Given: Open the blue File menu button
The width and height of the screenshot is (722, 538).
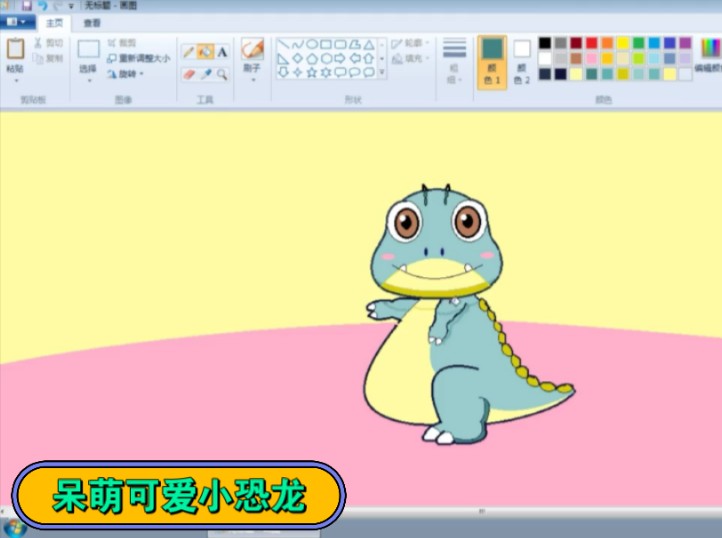Looking at the screenshot, I should [x=17, y=22].
